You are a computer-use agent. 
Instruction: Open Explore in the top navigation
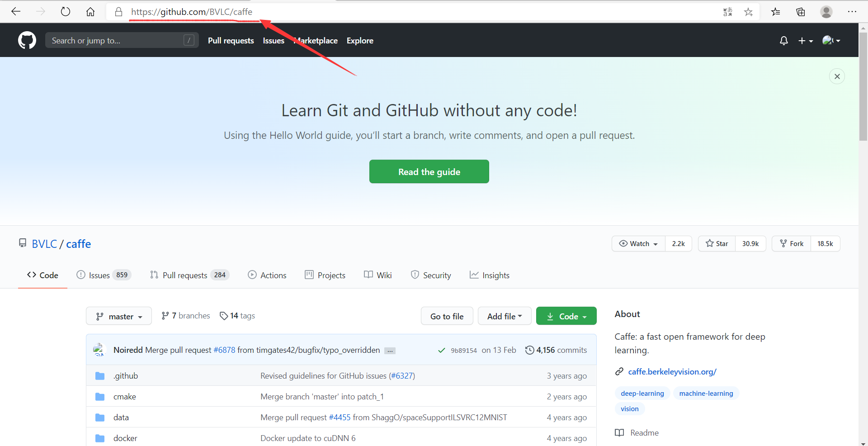click(x=360, y=41)
